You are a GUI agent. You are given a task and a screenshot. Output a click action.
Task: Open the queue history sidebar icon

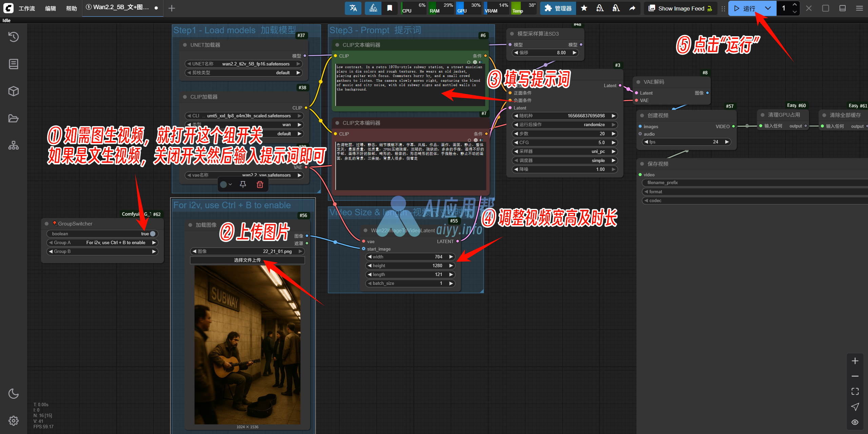[14, 37]
